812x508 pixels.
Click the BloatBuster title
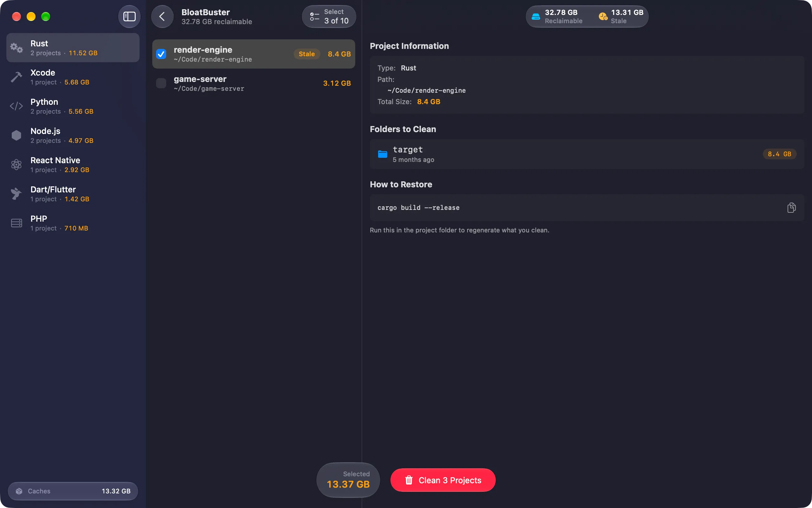pyautogui.click(x=206, y=12)
